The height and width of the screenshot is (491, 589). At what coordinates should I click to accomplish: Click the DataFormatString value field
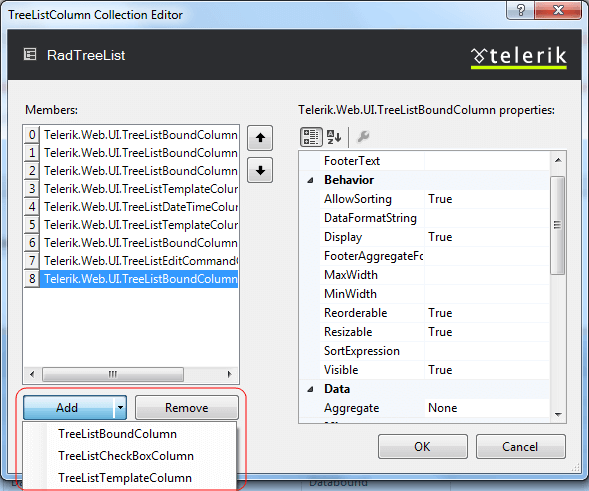[x=487, y=218]
